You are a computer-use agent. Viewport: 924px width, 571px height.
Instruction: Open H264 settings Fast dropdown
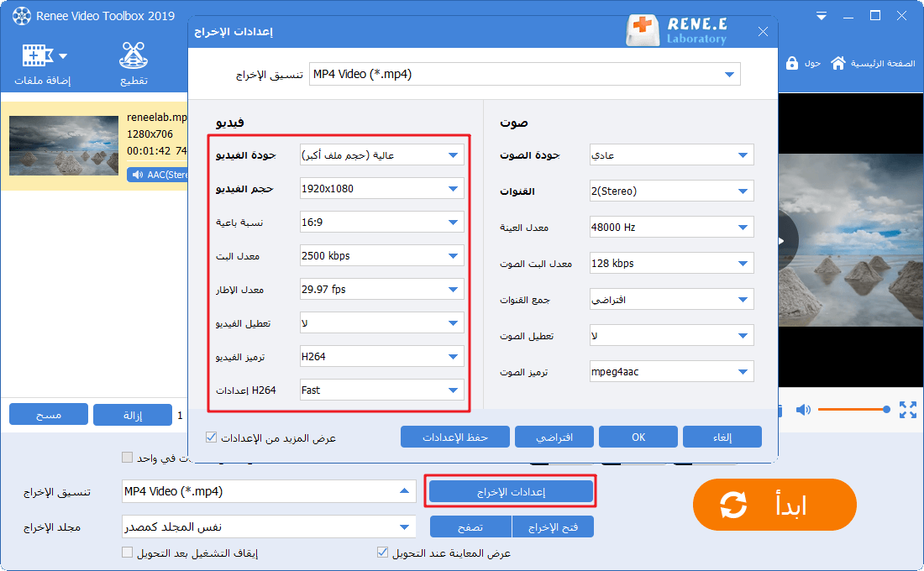pyautogui.click(x=382, y=390)
